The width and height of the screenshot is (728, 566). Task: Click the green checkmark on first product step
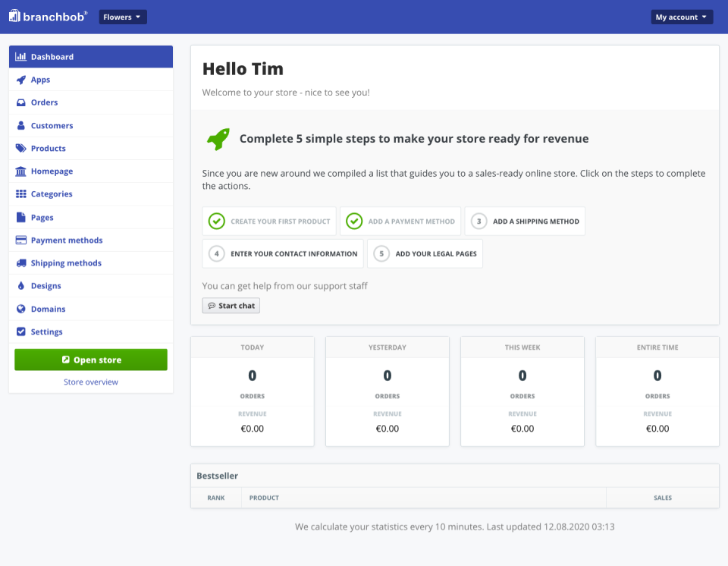[x=217, y=222]
